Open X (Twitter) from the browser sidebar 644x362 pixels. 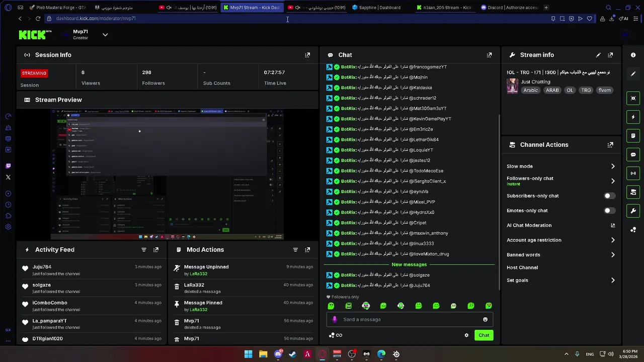8,177
